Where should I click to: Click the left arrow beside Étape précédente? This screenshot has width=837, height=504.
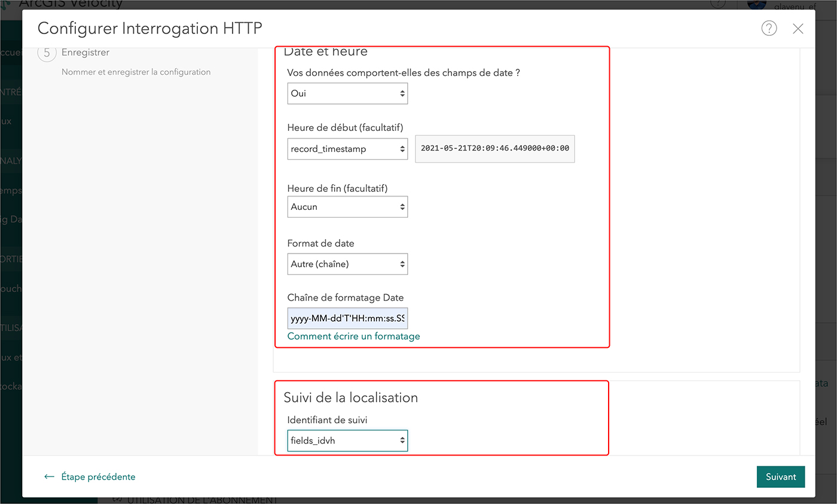tap(50, 477)
